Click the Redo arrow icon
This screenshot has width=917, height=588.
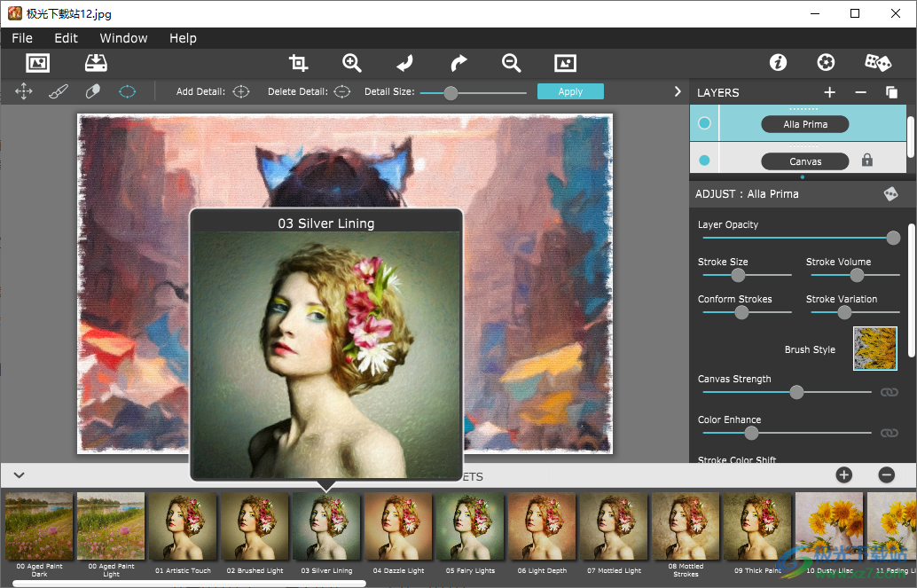[458, 63]
